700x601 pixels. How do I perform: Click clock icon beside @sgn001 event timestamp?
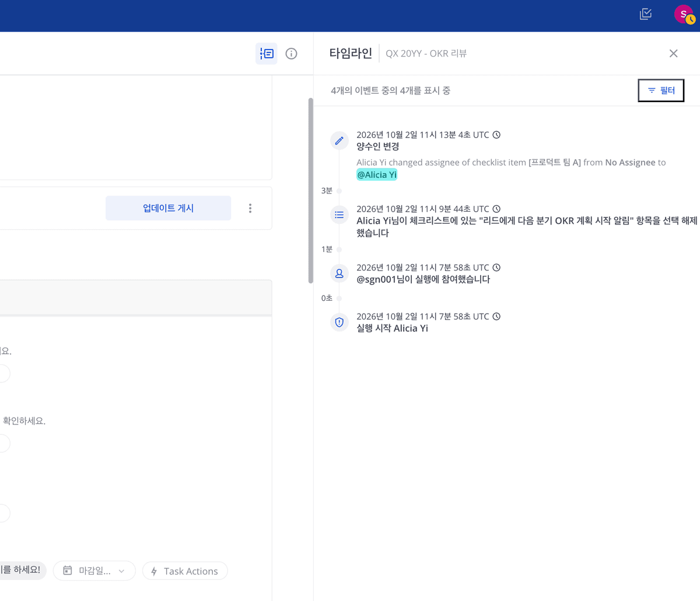[x=496, y=268]
